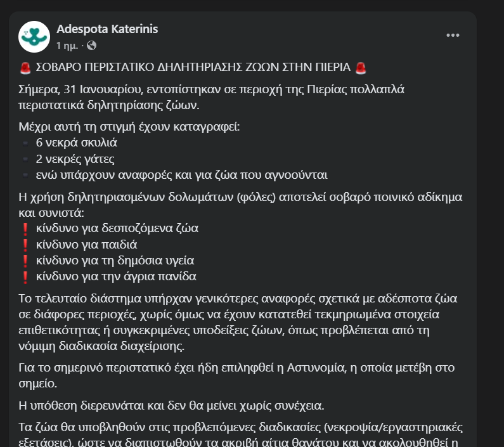The width and height of the screenshot is (504, 447).
Task: Open the Adespota Katerinis profile avatar
Action: [34, 37]
